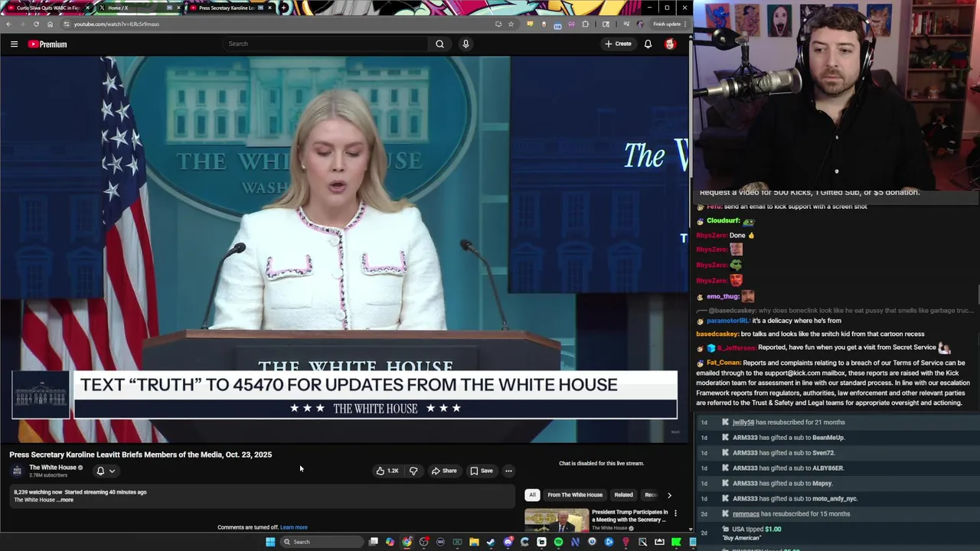The image size is (980, 551).
Task: Click the Create button
Action: click(618, 44)
